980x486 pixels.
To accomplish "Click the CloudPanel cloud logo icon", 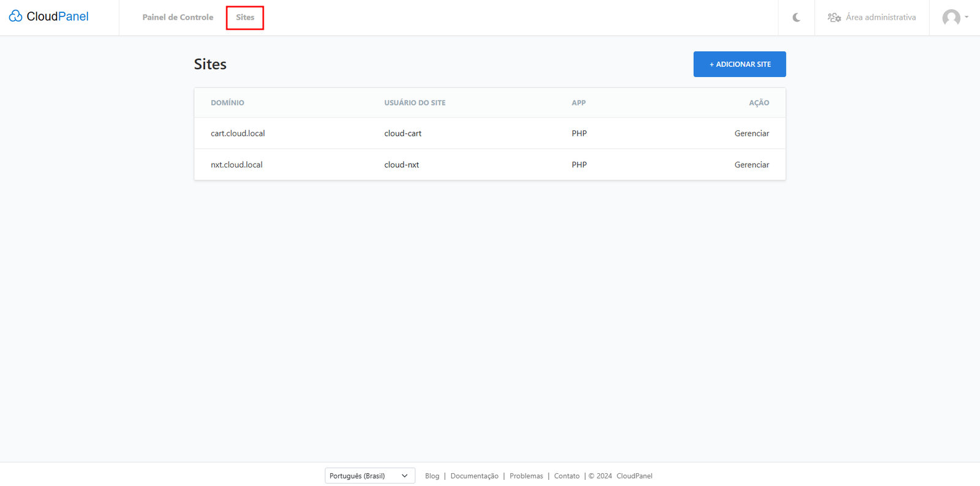I will 15,16.
